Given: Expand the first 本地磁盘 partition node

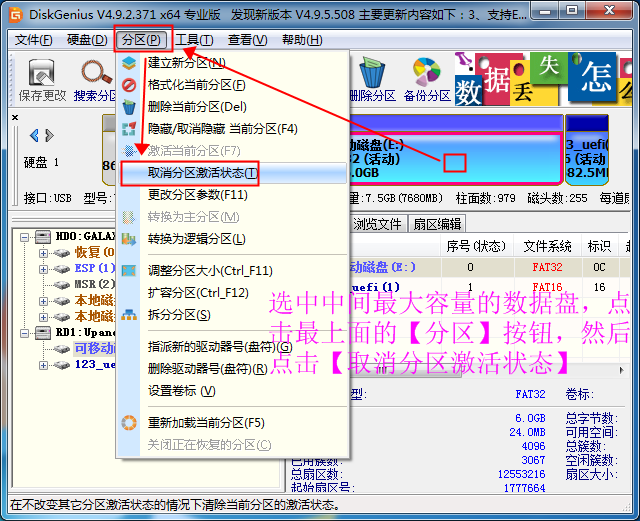Looking at the screenshot, I should (43, 301).
